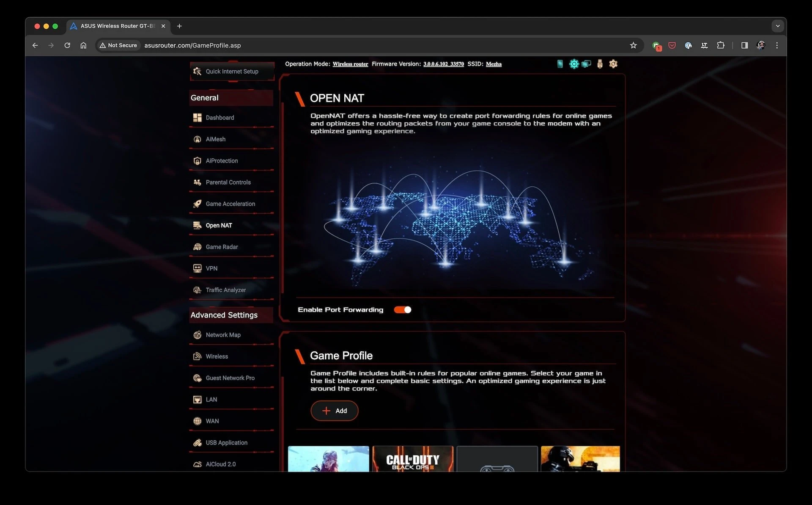Open Parental Controls icon
The image size is (812, 505).
point(197,182)
